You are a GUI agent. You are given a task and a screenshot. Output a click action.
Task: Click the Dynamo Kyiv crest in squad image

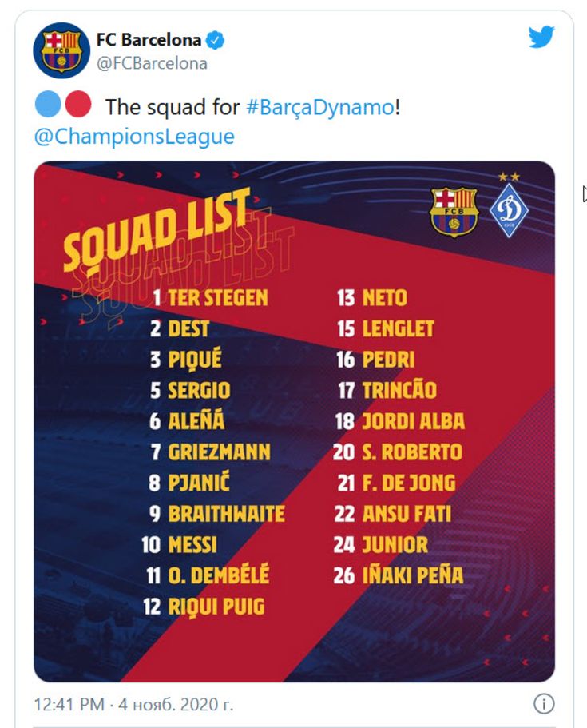[x=509, y=205]
